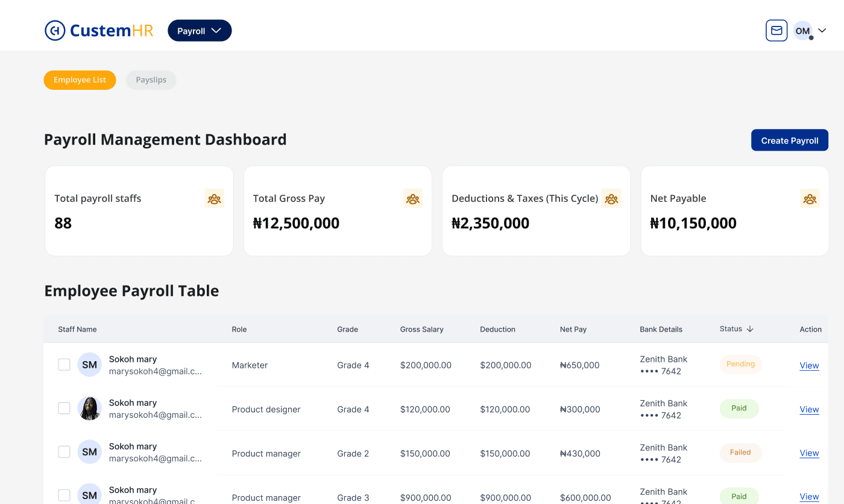This screenshot has width=844, height=504.
Task: Switch to the Payslips tab
Action: pyautogui.click(x=151, y=80)
